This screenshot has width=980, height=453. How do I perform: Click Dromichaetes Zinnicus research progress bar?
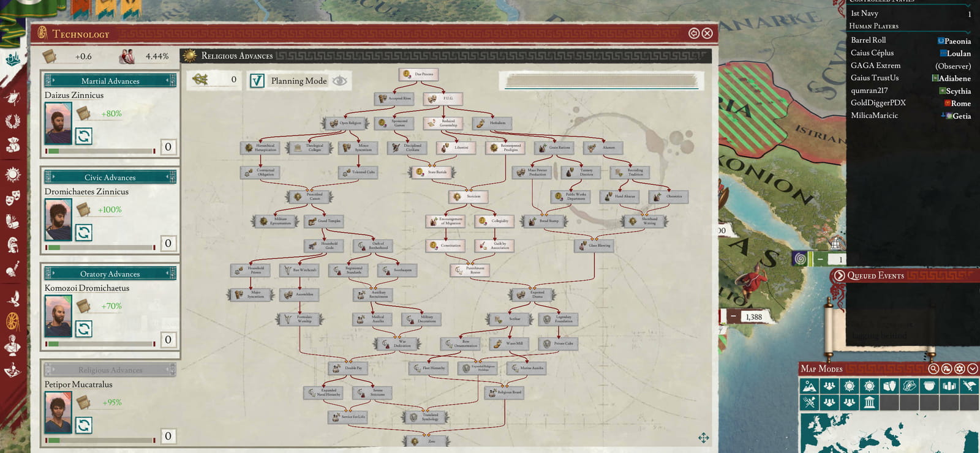100,247
